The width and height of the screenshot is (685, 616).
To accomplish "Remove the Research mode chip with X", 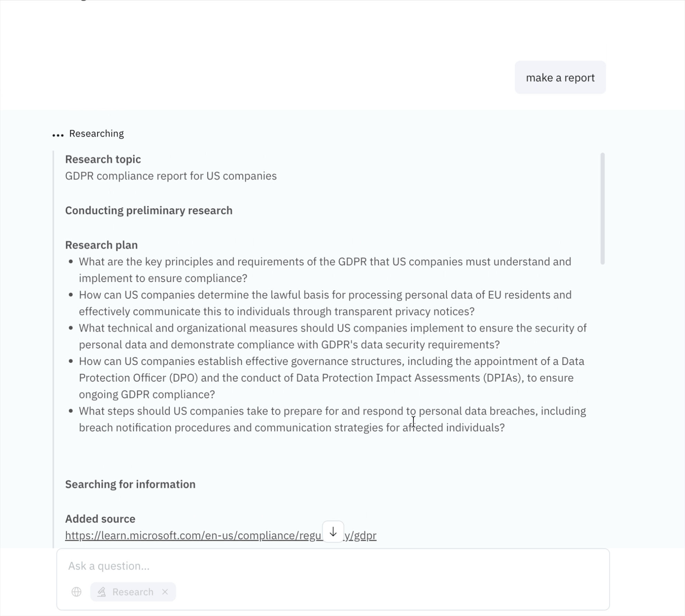I will pyautogui.click(x=165, y=592).
